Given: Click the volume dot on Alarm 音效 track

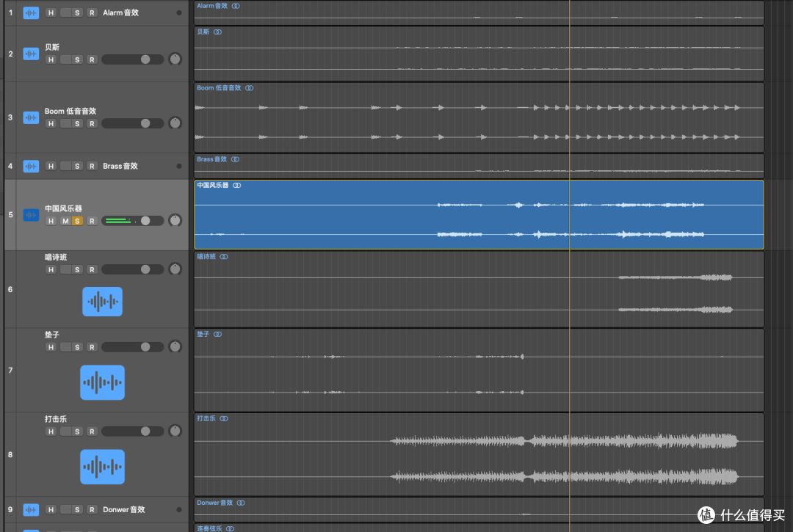Looking at the screenshot, I should click(x=179, y=12).
